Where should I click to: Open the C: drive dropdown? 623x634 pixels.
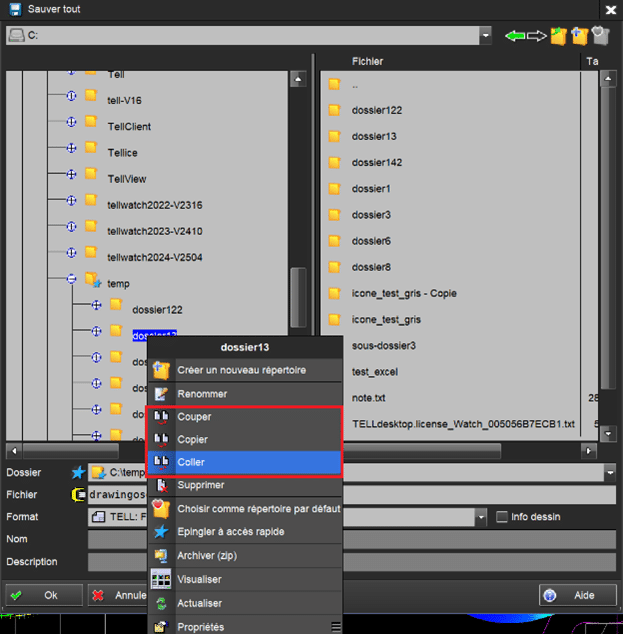click(x=485, y=36)
